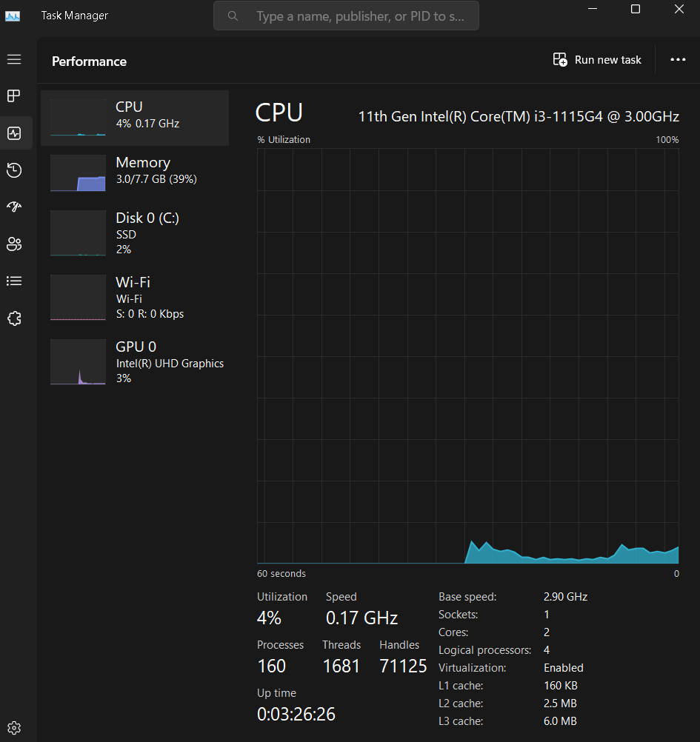The height and width of the screenshot is (742, 700).
Task: Open the Details view icon
Action: click(x=14, y=281)
